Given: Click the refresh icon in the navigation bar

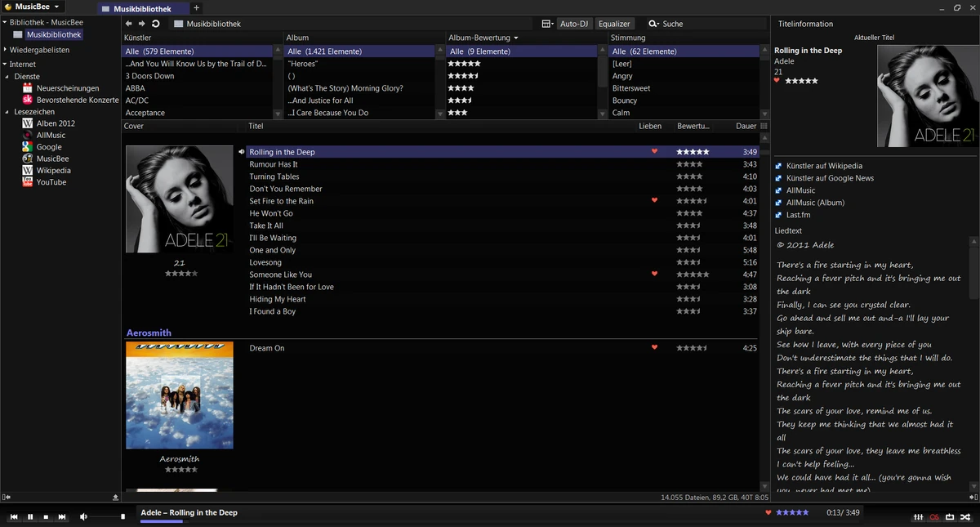Looking at the screenshot, I should pyautogui.click(x=154, y=24).
